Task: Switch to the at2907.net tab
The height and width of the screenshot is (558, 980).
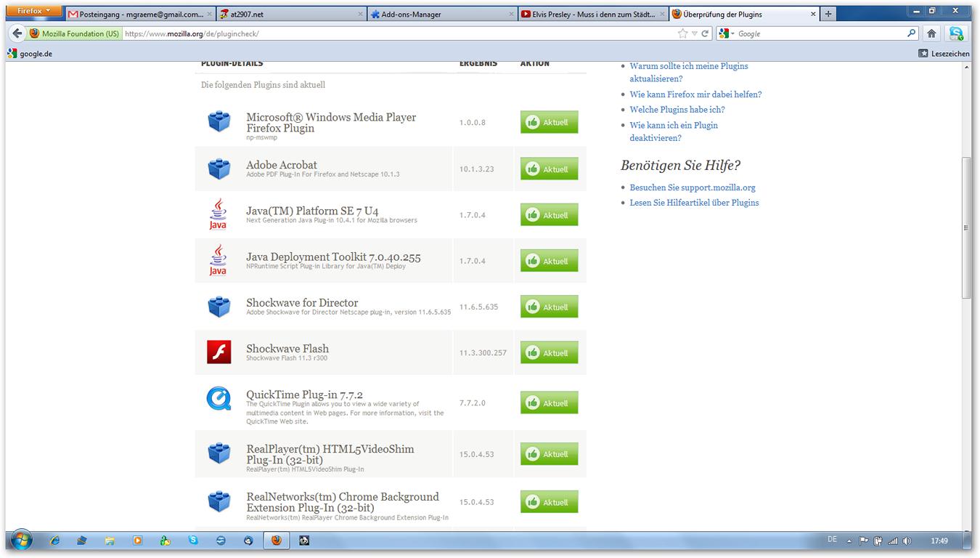Action: [x=292, y=14]
